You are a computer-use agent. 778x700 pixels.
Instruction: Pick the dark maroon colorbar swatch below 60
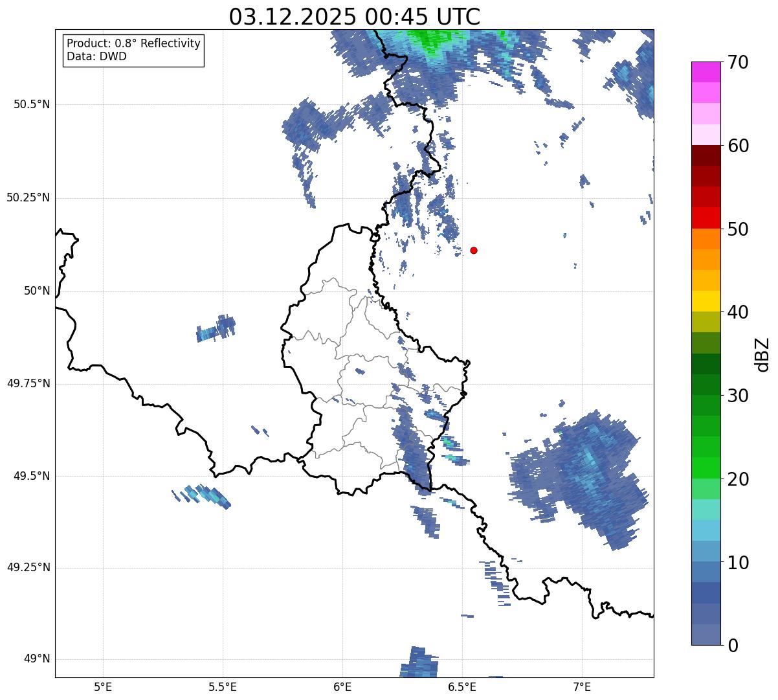tap(706, 155)
